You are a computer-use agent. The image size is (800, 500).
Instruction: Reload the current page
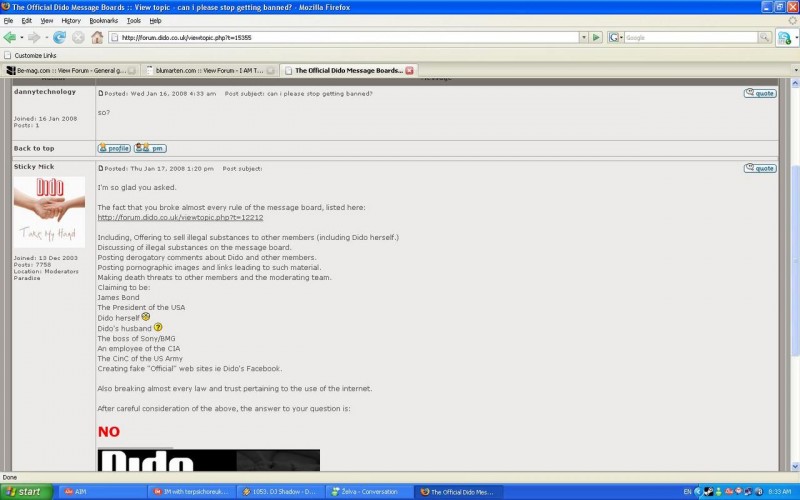pyautogui.click(x=59, y=37)
